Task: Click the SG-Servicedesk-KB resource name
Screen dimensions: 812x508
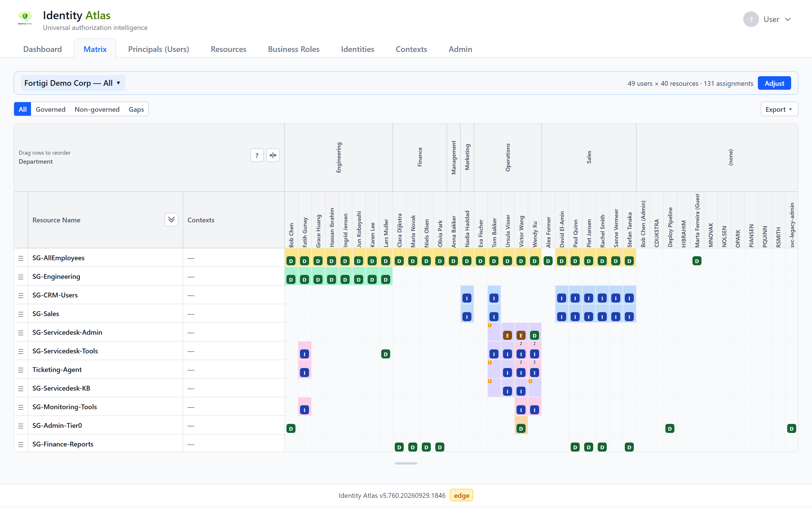Action: pos(61,388)
